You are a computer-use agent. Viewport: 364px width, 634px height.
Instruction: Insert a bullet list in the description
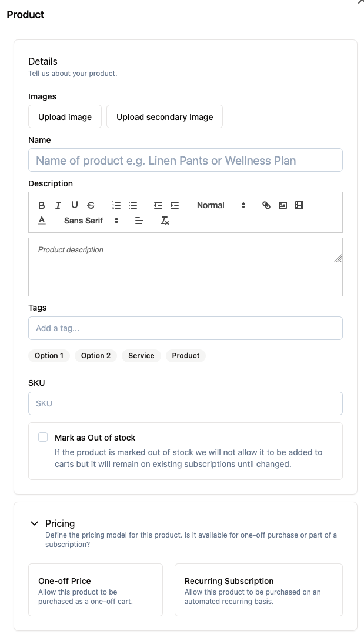tap(132, 205)
